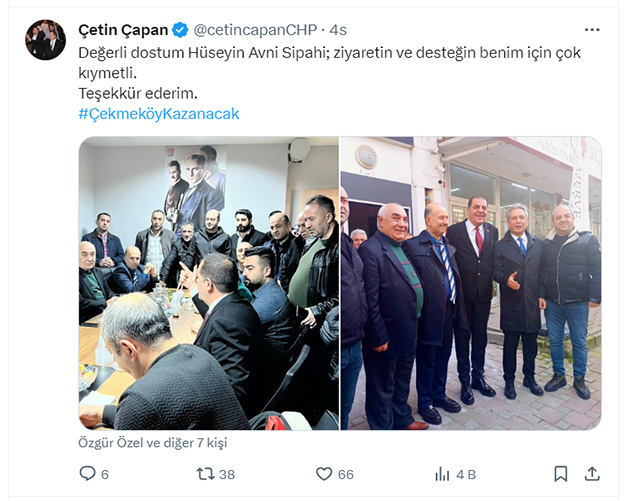Click the 4s post timestamp
The width and height of the screenshot is (624, 501).
tap(338, 30)
